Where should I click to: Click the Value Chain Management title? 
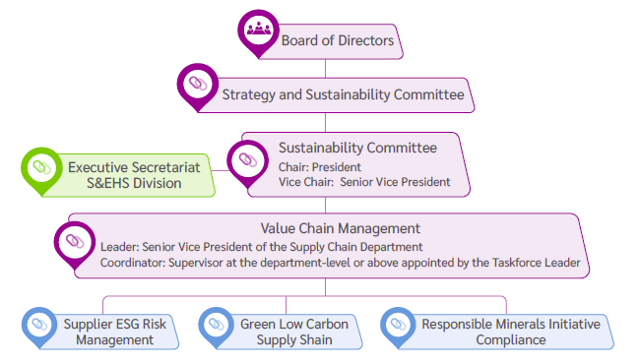[341, 228]
